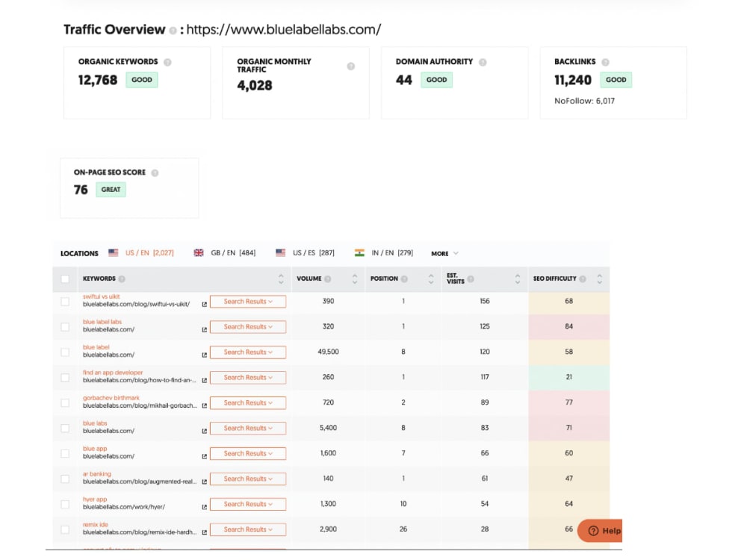
Task: Sort table by Keywords column arrows
Action: [x=281, y=279]
